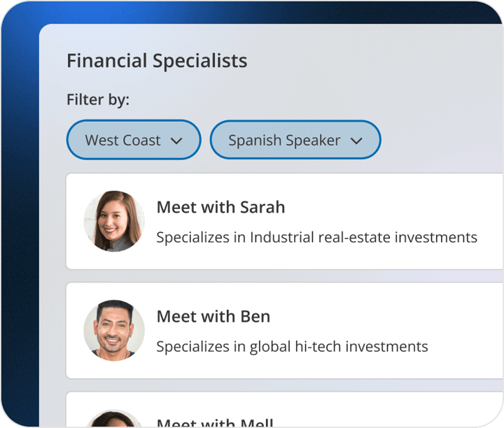
Task: Click the West Coast chevron arrow
Action: pos(176,141)
